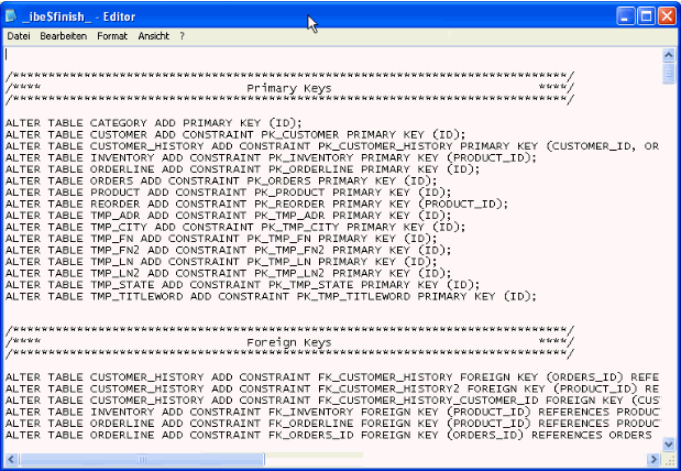This screenshot has width=681, height=471.
Task: Click the Notepad document icon in title bar
Action: 12,16
